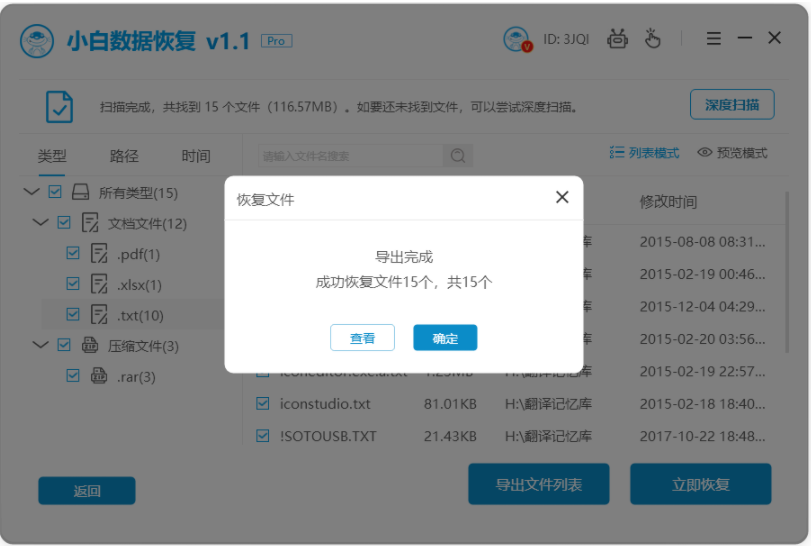The image size is (812, 546).
Task: Open the customer service robot icon
Action: [x=617, y=39]
